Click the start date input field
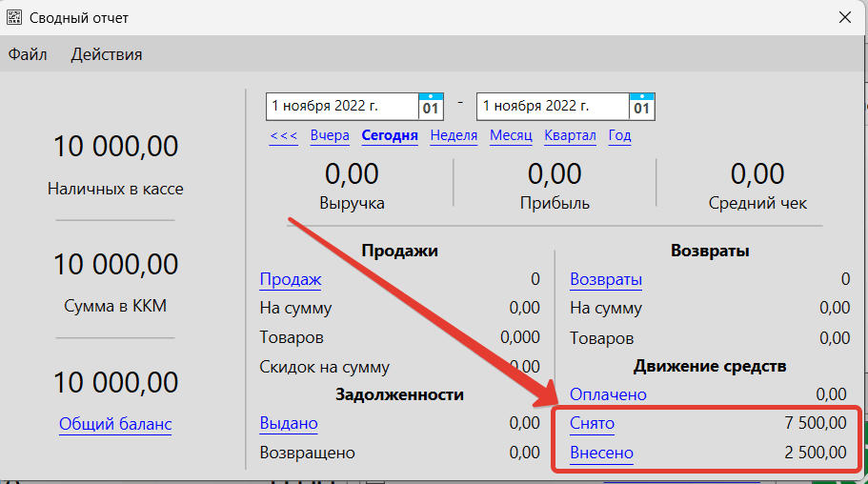 coord(341,106)
